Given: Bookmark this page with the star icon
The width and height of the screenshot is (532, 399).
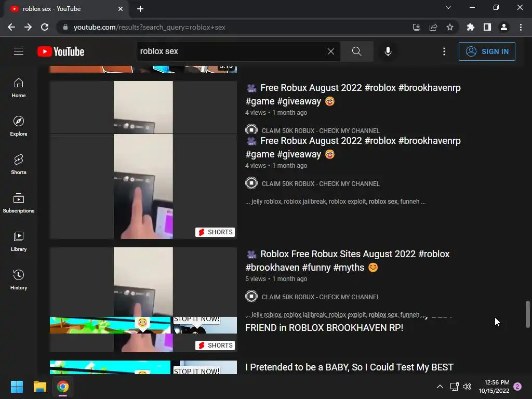Looking at the screenshot, I should [x=450, y=27].
